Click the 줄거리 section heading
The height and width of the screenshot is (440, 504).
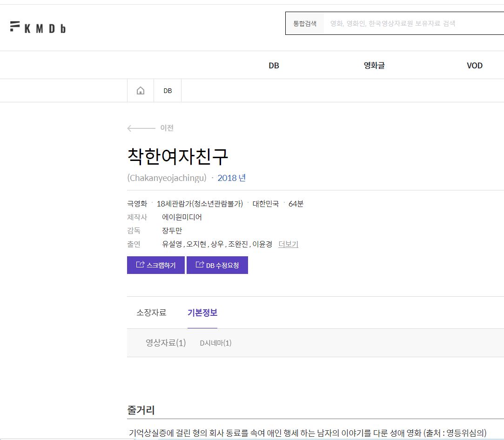coord(141,410)
